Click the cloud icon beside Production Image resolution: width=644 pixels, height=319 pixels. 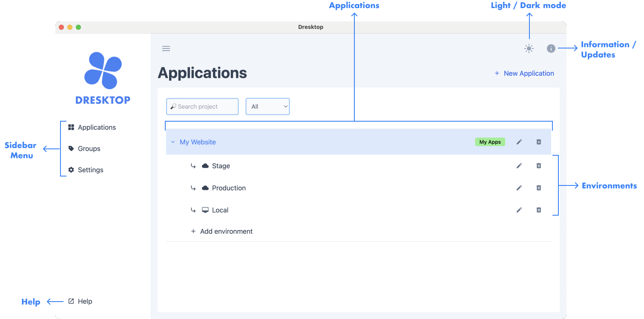coord(205,188)
